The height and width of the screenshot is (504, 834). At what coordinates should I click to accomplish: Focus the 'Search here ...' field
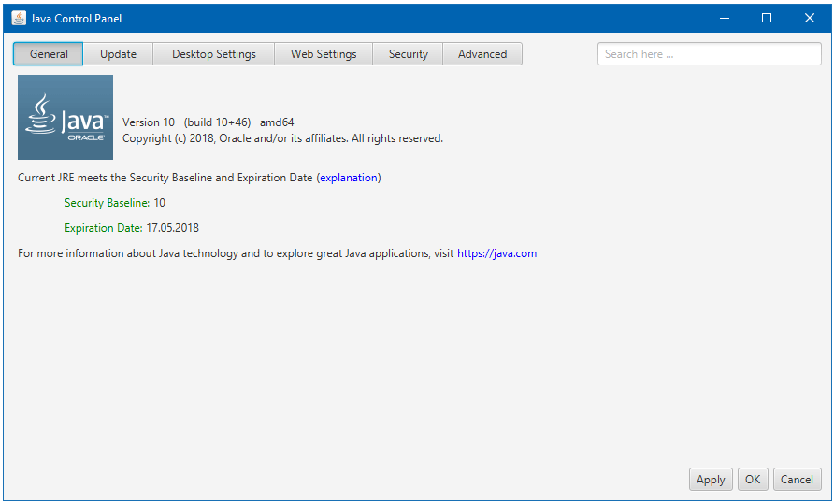click(x=709, y=54)
